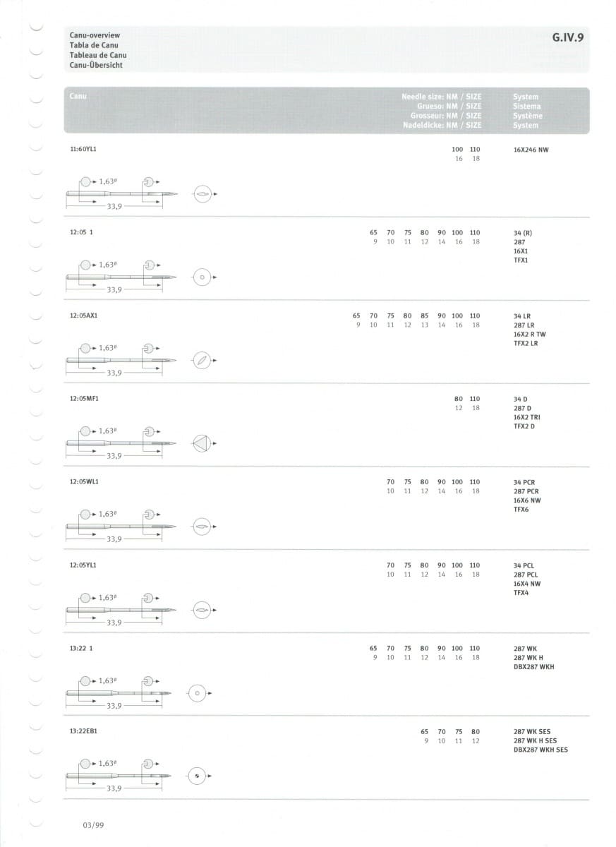Screen dimensions: 616x847
Task: Select the 12:05AX1 canu label
Action: tap(83, 316)
